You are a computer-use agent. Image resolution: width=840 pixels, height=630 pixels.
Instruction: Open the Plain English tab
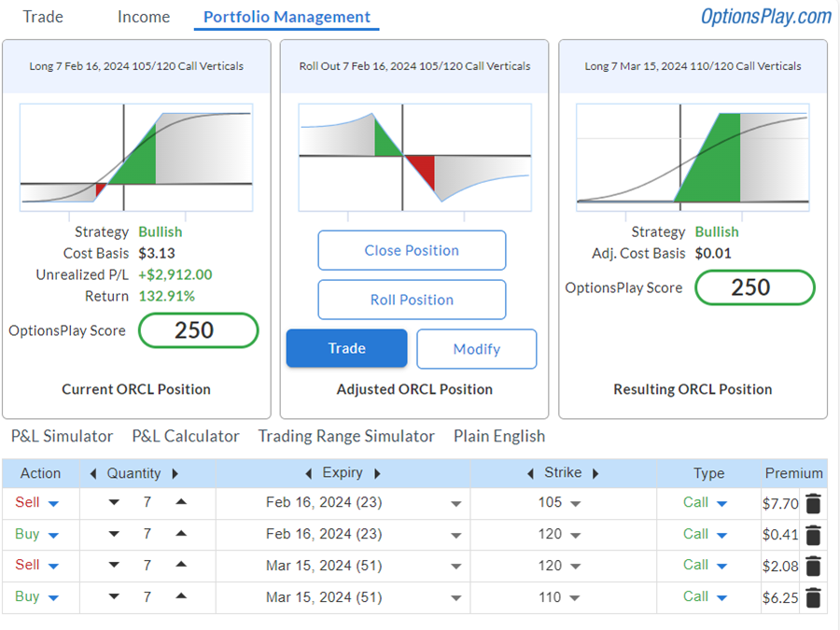point(499,436)
